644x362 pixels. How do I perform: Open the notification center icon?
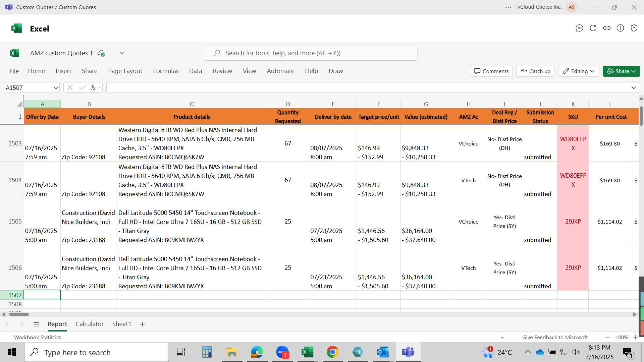click(628, 352)
